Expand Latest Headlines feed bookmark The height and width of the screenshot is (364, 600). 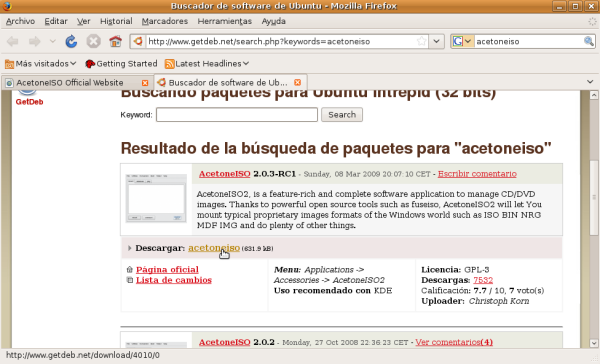tap(207, 64)
